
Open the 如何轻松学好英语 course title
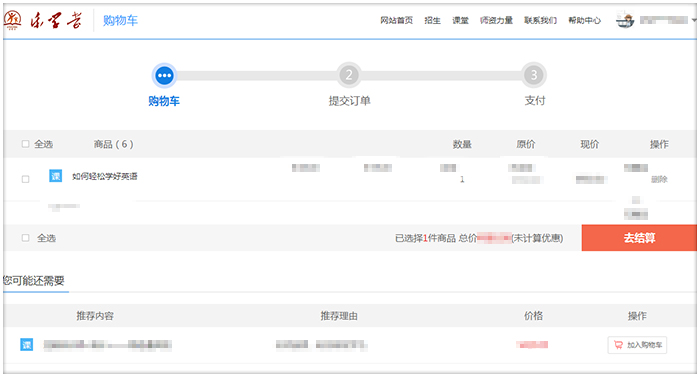point(105,176)
